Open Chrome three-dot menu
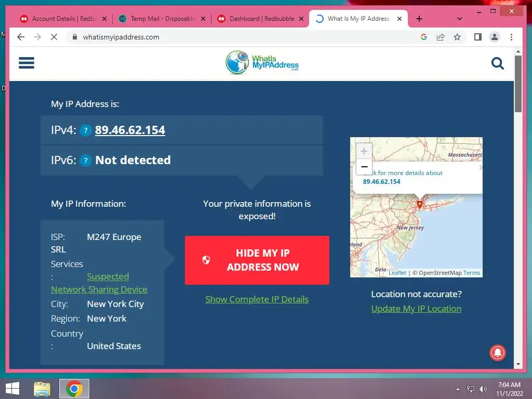The height and width of the screenshot is (399, 532). click(511, 37)
